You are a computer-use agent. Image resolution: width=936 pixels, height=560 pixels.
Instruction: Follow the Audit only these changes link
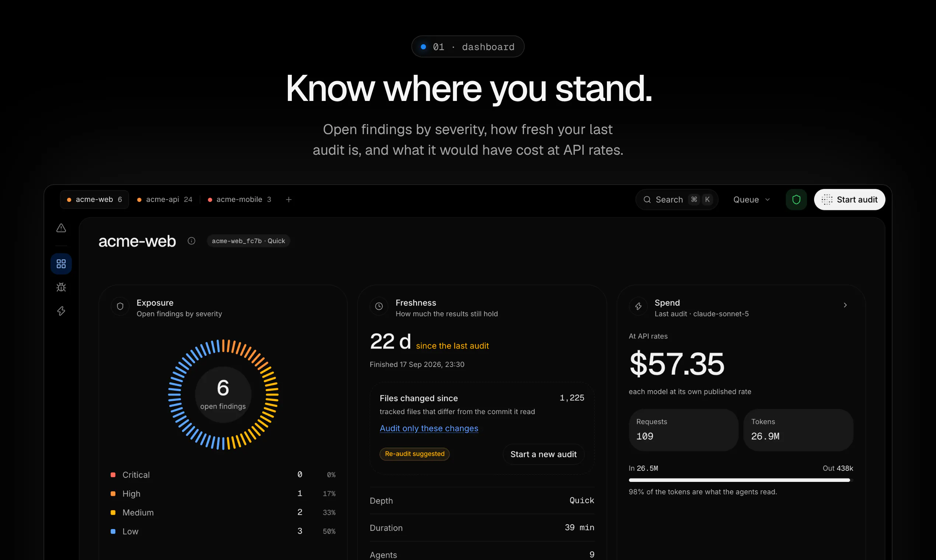429,428
